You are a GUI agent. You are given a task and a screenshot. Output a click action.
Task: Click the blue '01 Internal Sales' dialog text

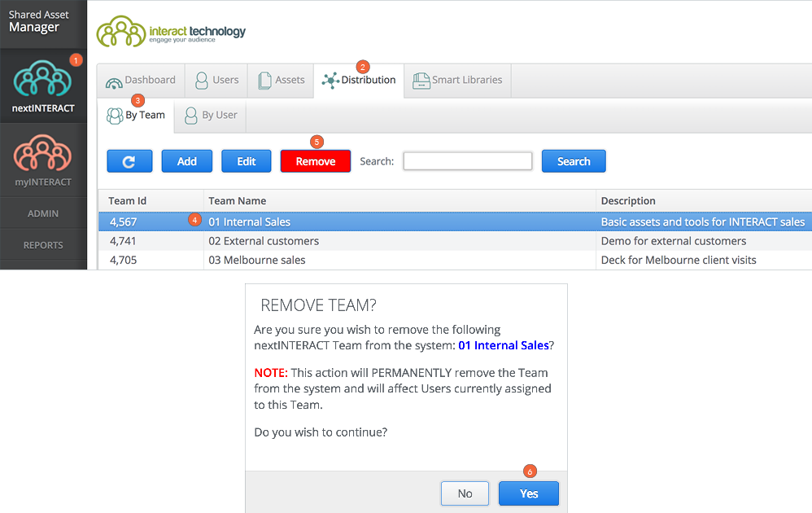[504, 345]
